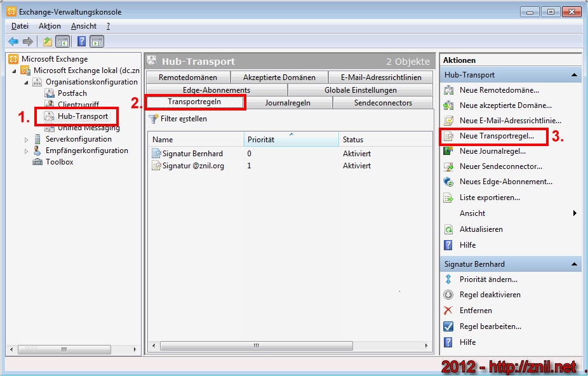Collapse Microsoft Exchange lokal tree node
The width and height of the screenshot is (588, 376).
pyautogui.click(x=14, y=70)
